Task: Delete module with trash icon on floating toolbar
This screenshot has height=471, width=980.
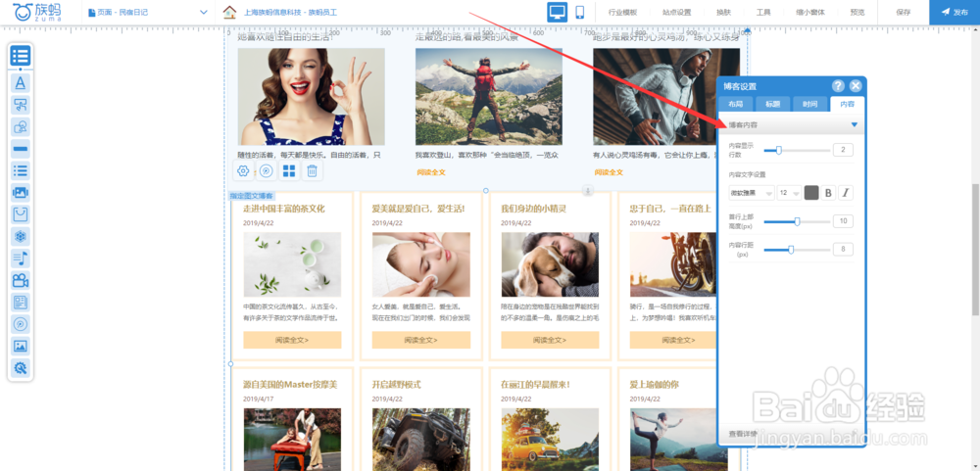Action: point(312,170)
